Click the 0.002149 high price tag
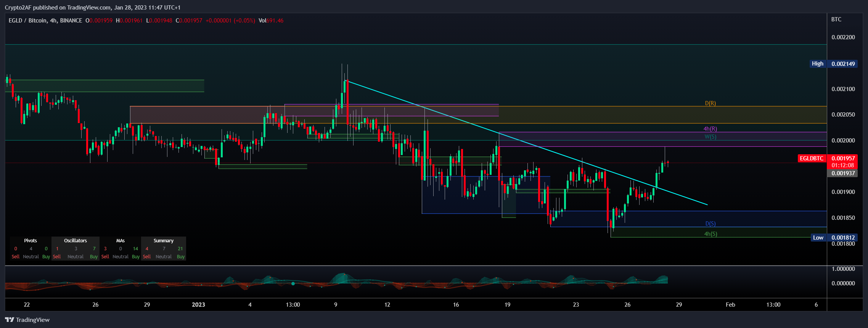This screenshot has height=328, width=868. point(843,64)
